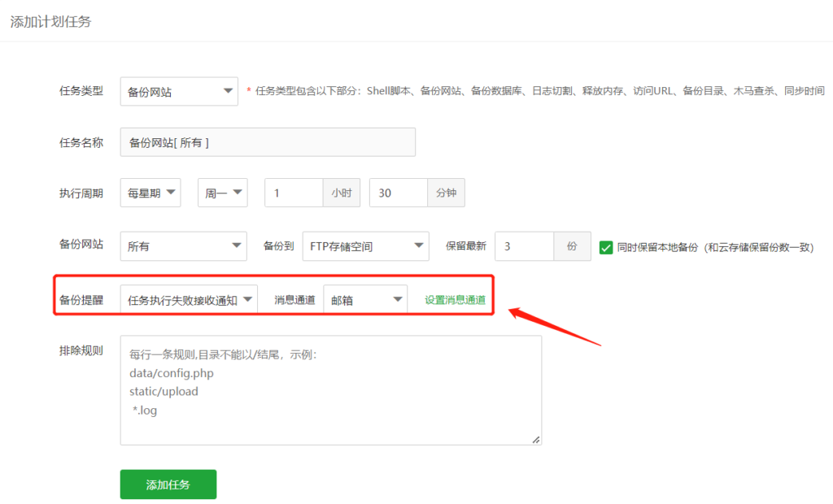This screenshot has width=833, height=504.
Task: Click the 消息通道 label
Action: pyautogui.click(x=294, y=300)
